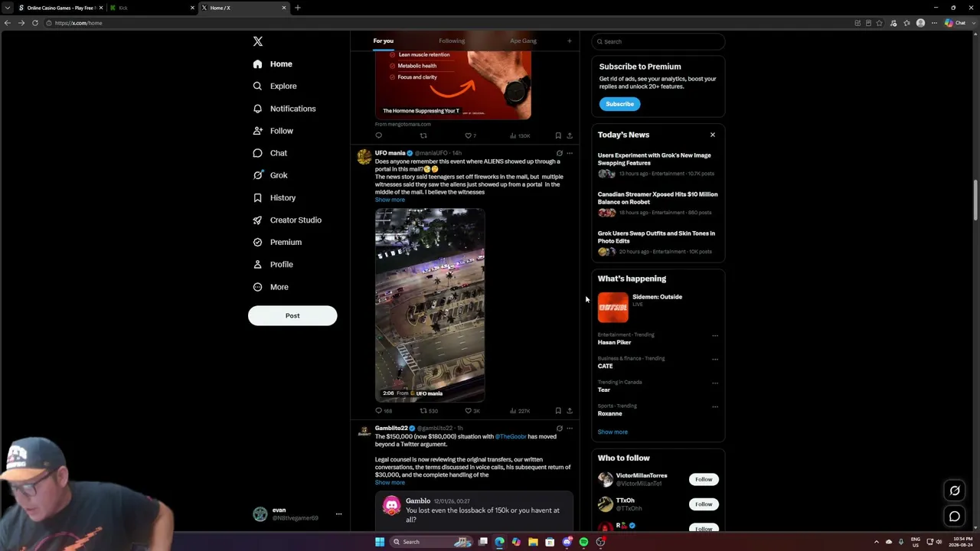980x551 pixels.
Task: Switch to the For you tab
Action: click(x=383, y=41)
